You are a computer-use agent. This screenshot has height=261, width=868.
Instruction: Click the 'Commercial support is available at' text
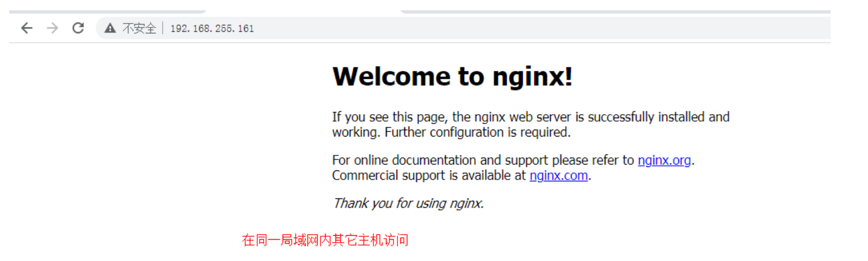(429, 176)
